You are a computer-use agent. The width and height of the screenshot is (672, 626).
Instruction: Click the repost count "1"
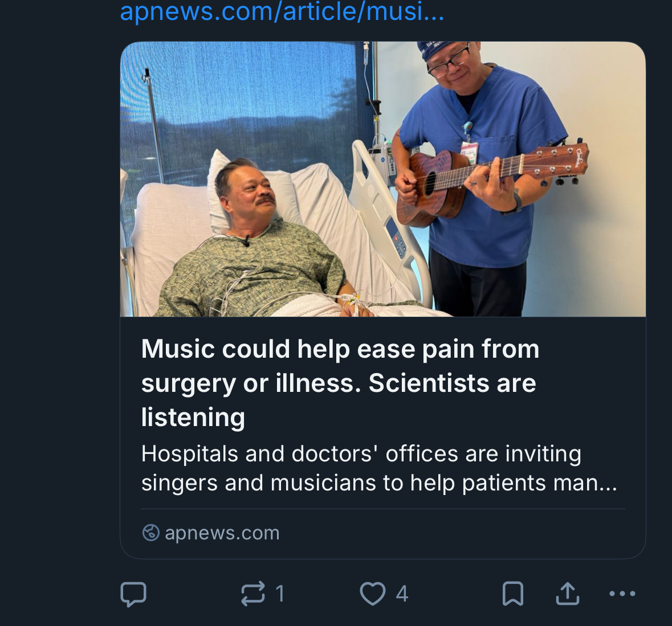click(x=280, y=594)
